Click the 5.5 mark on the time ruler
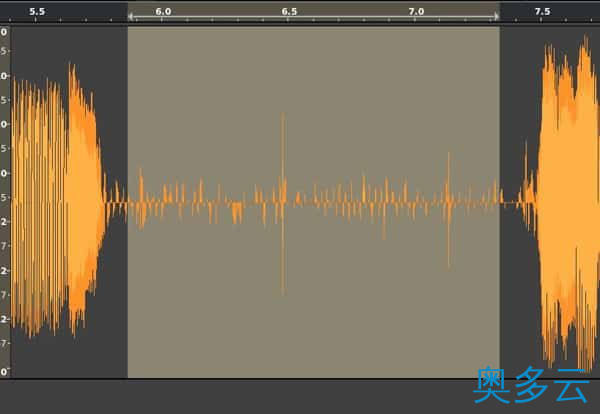This screenshot has height=414, width=600. click(x=37, y=11)
